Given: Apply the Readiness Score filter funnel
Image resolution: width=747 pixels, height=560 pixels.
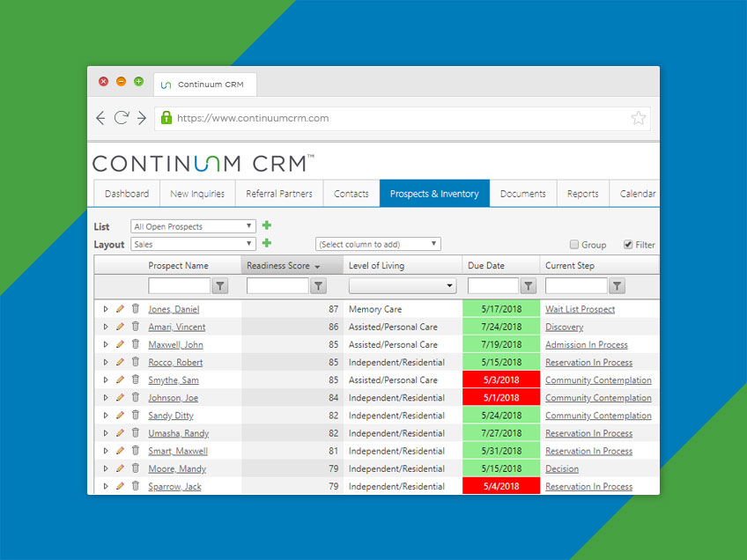Looking at the screenshot, I should tap(318, 285).
